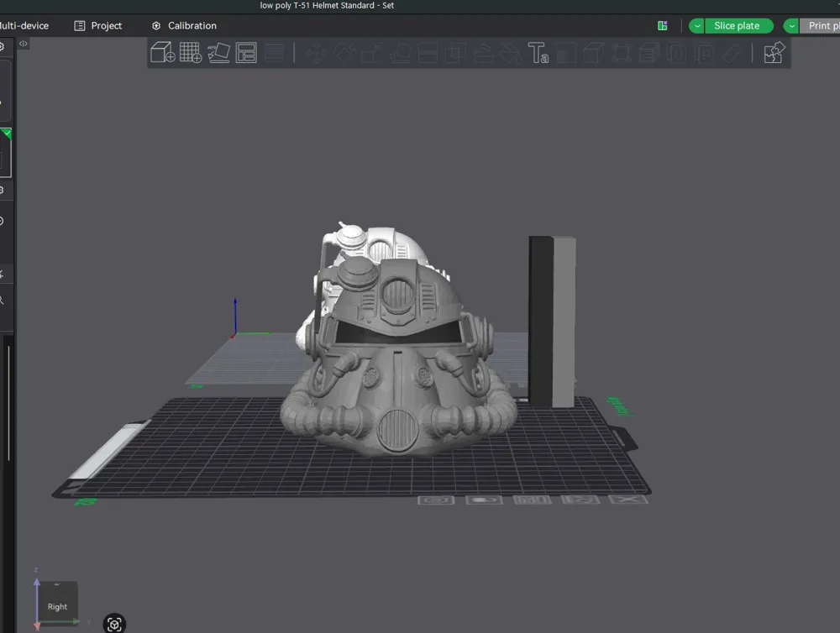Select the Lay on face tool

[400, 53]
